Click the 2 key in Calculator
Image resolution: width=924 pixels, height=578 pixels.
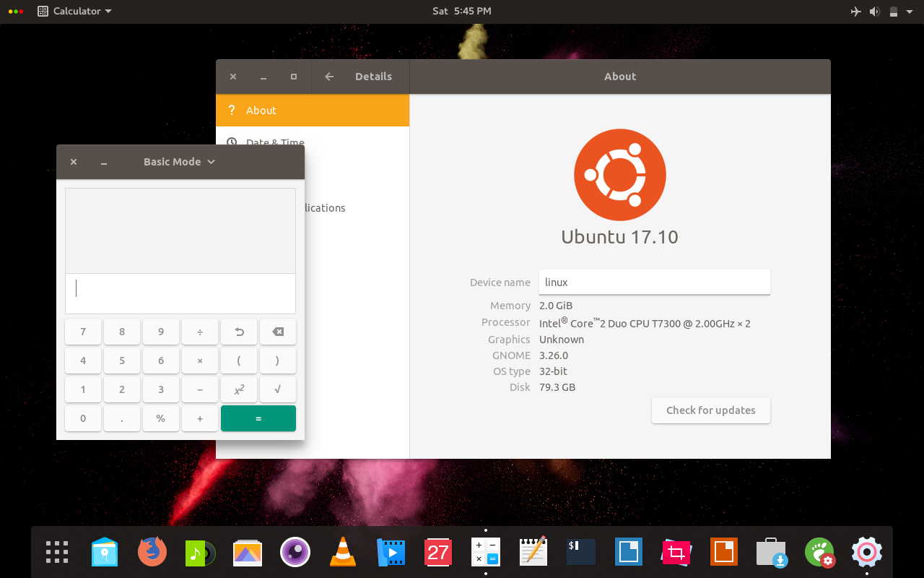click(122, 389)
